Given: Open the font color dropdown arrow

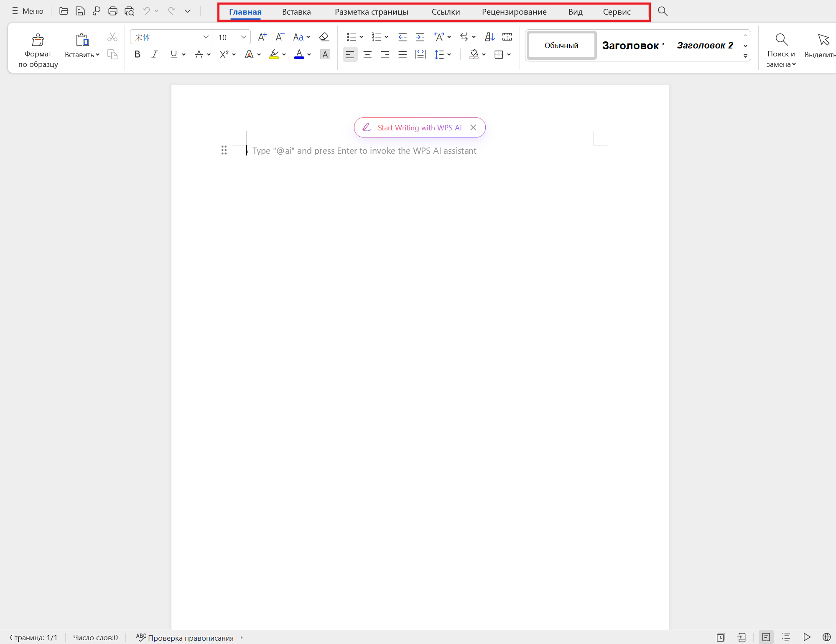Looking at the screenshot, I should [x=309, y=54].
